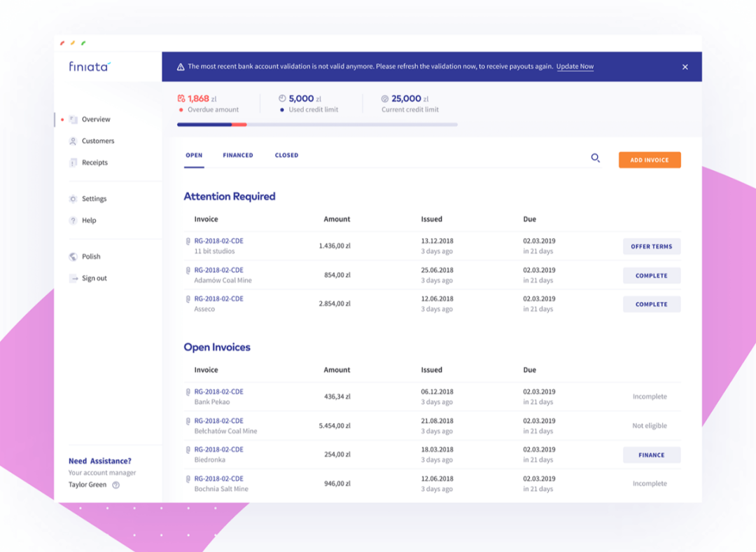This screenshot has width=756, height=552.
Task: Click attachment clip for Bank Pekao invoice
Action: [188, 392]
